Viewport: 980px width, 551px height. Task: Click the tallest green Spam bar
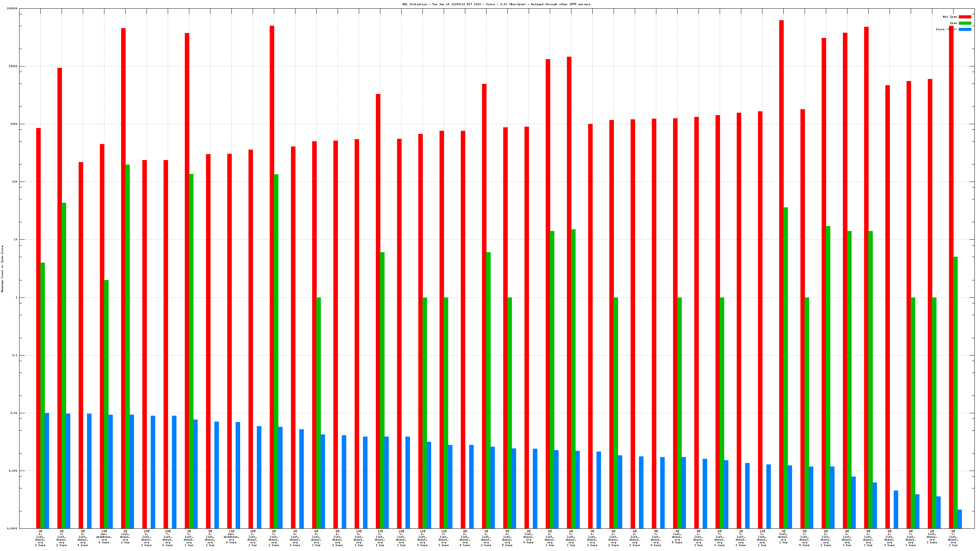pos(127,346)
